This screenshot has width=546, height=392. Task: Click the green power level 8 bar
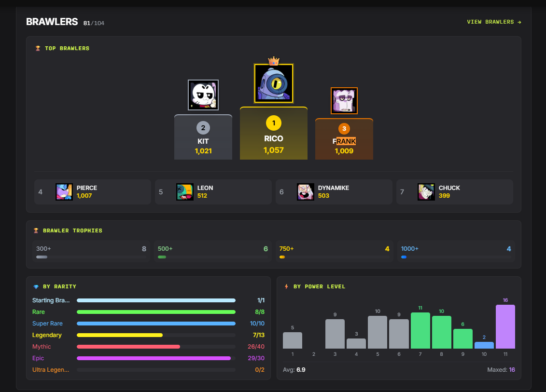(x=442, y=332)
